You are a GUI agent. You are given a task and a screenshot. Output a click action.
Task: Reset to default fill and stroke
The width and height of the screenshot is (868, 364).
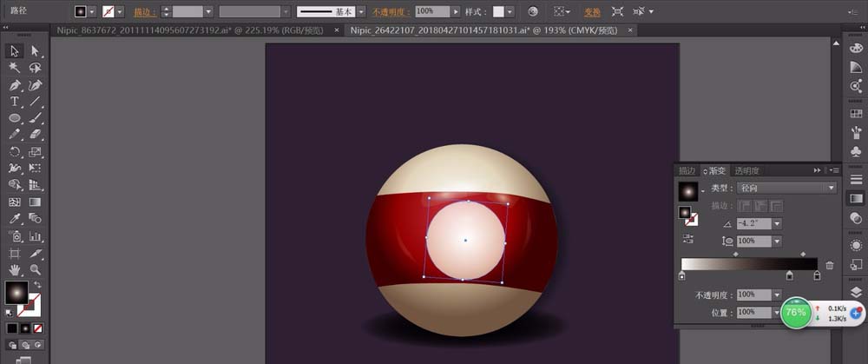[x=9, y=313]
